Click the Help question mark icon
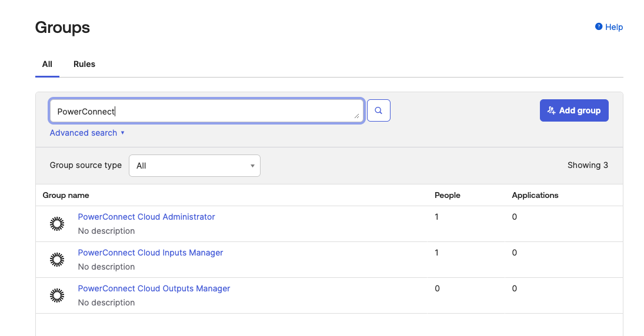Viewport: 644px width, 336px height. point(599,27)
